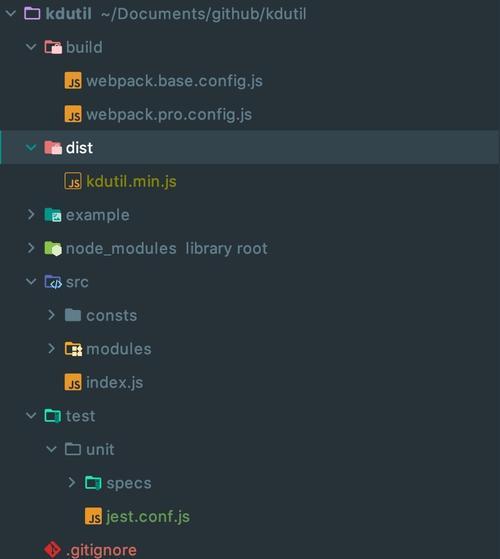
Task: Click the example folder icon
Action: tap(53, 215)
